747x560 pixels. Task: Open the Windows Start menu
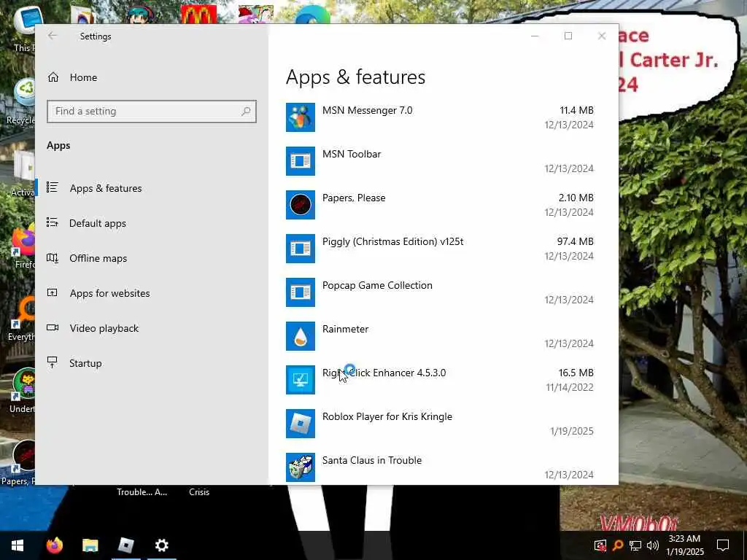(x=18, y=545)
